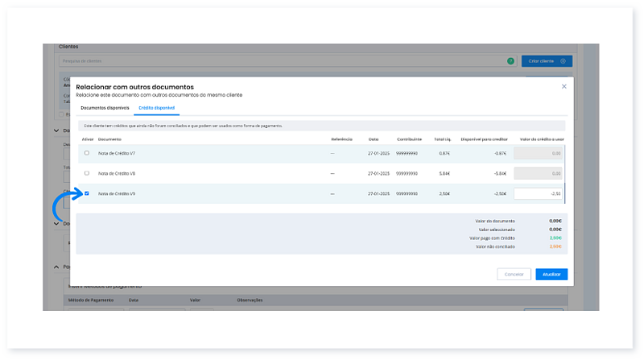Click the green help icon in client search

(x=510, y=61)
